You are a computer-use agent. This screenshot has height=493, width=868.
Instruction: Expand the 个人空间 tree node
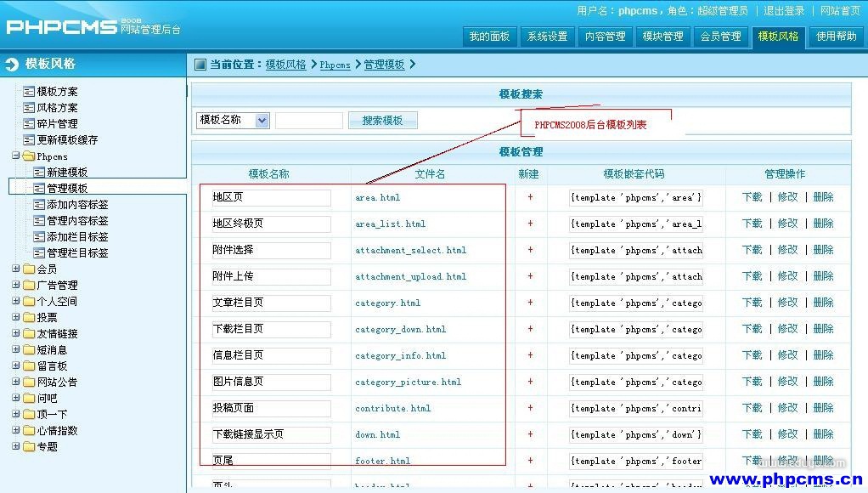click(15, 301)
